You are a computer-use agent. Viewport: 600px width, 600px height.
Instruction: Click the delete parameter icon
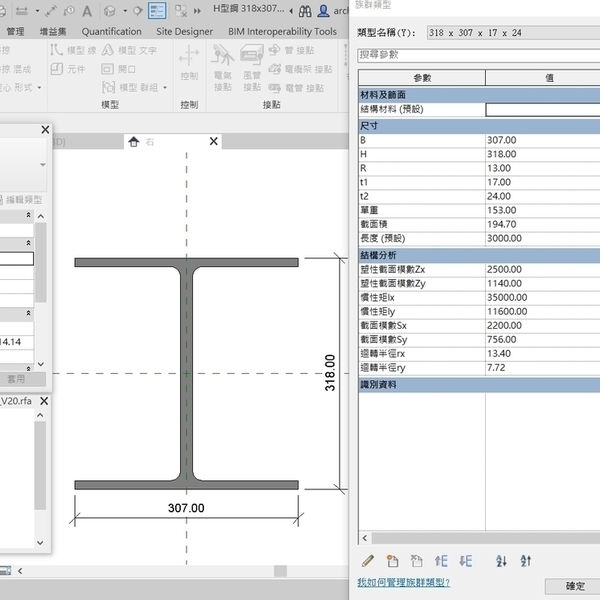point(417,562)
